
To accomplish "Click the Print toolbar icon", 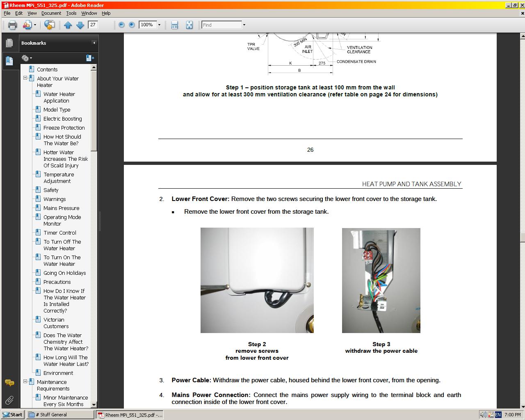I will [12, 25].
